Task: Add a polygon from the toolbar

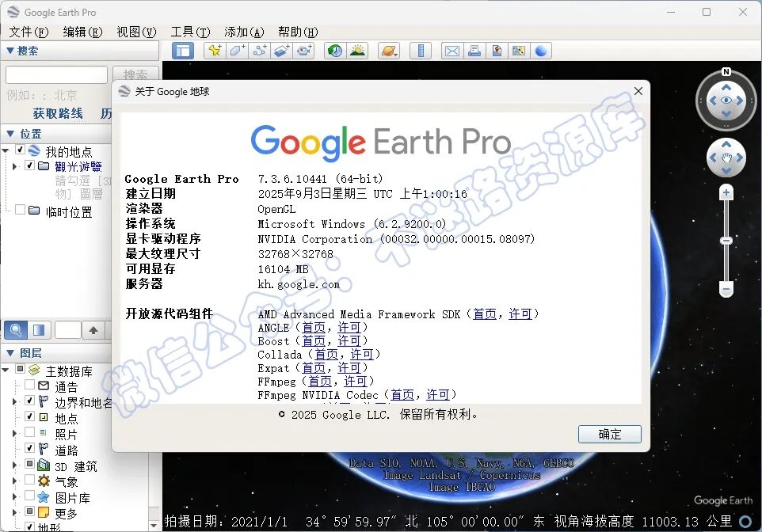Action: point(237,51)
